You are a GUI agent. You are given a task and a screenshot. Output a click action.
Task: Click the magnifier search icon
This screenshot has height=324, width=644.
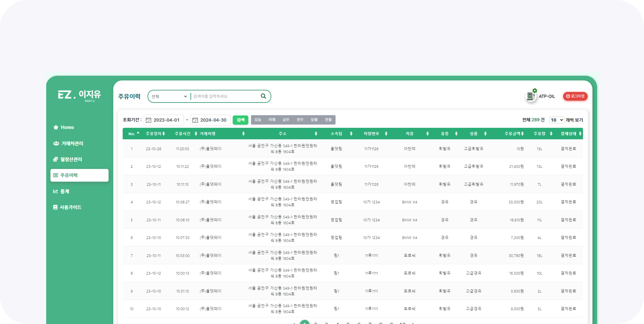[263, 96]
